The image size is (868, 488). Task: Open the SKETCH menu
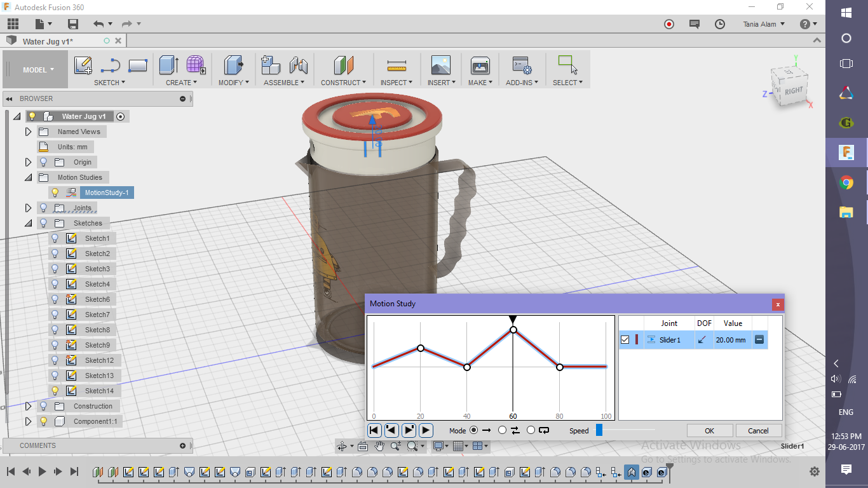coord(109,83)
